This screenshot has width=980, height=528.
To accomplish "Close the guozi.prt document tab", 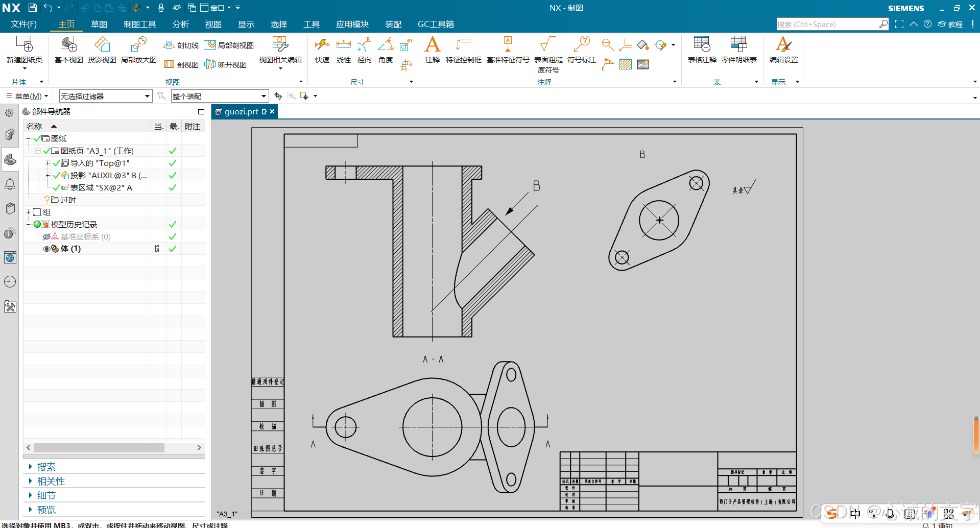I will (x=272, y=111).
